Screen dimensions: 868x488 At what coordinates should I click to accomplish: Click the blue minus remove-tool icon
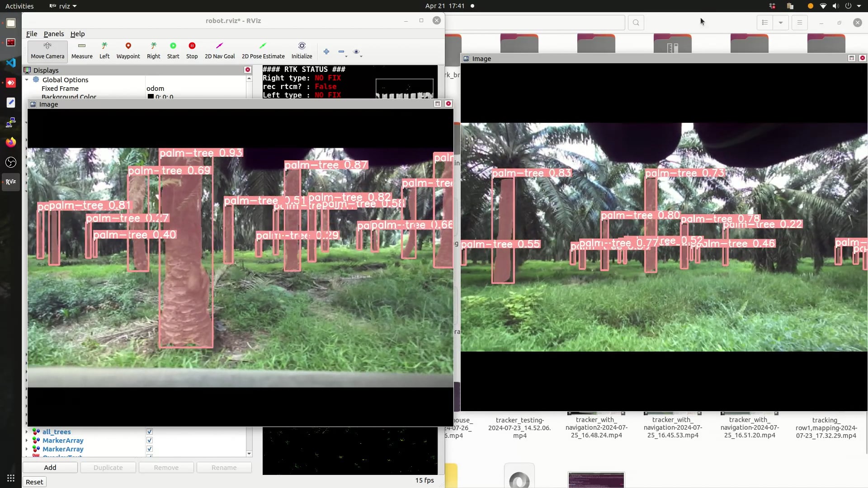342,52
